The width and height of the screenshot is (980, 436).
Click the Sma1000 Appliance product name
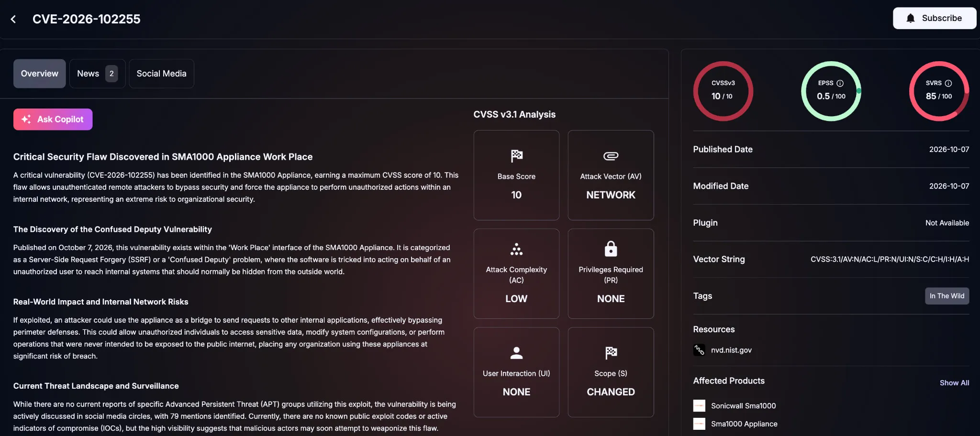(744, 424)
